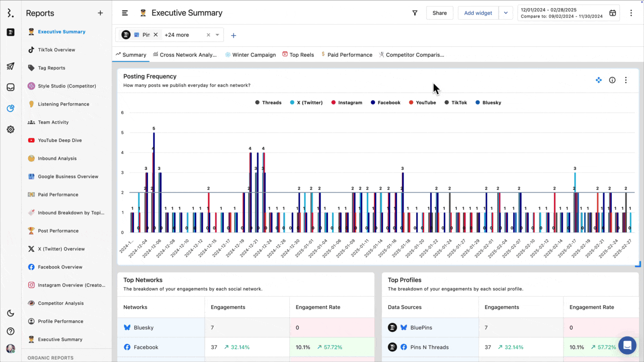Open Posting Frequency widget three-dot menu
Image resolution: width=644 pixels, height=362 pixels.
tap(626, 80)
